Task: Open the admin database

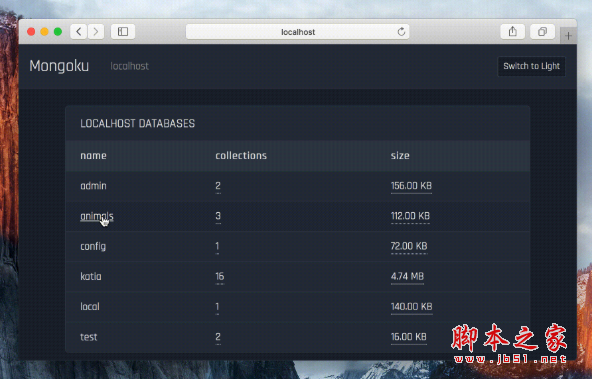Action: coord(93,186)
